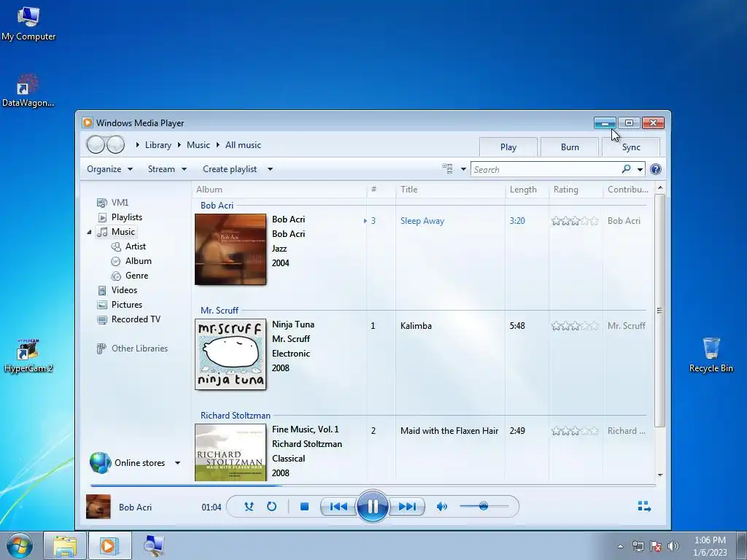Image resolution: width=747 pixels, height=560 pixels.
Task: Click the Back navigation button
Action: point(96,145)
